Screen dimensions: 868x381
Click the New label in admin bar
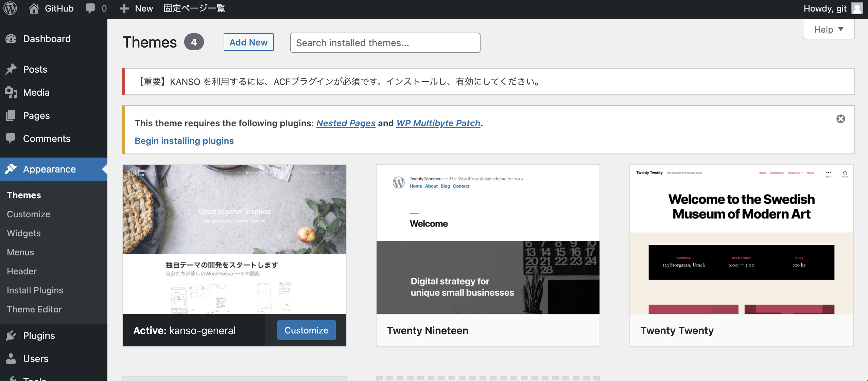pyautogui.click(x=144, y=8)
